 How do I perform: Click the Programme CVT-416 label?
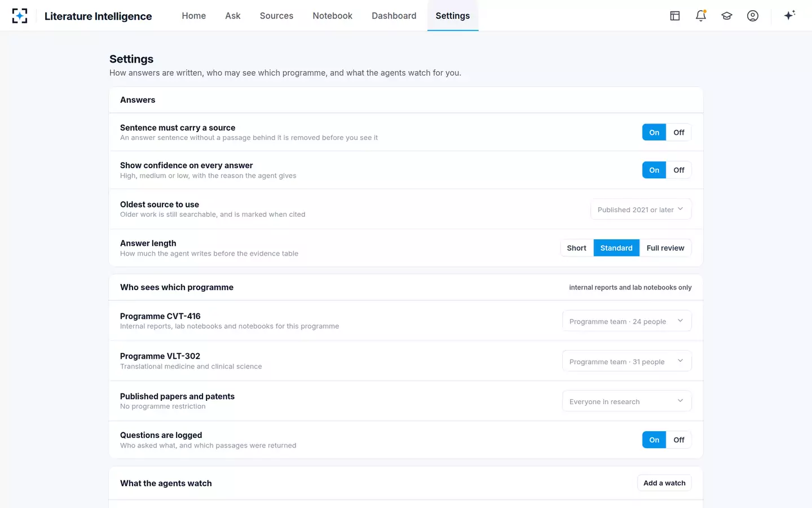click(160, 316)
